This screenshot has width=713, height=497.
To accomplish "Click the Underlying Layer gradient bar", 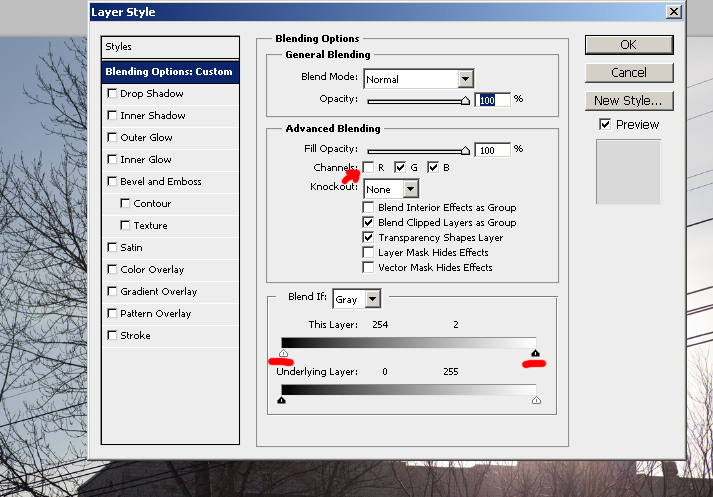I will [409, 390].
